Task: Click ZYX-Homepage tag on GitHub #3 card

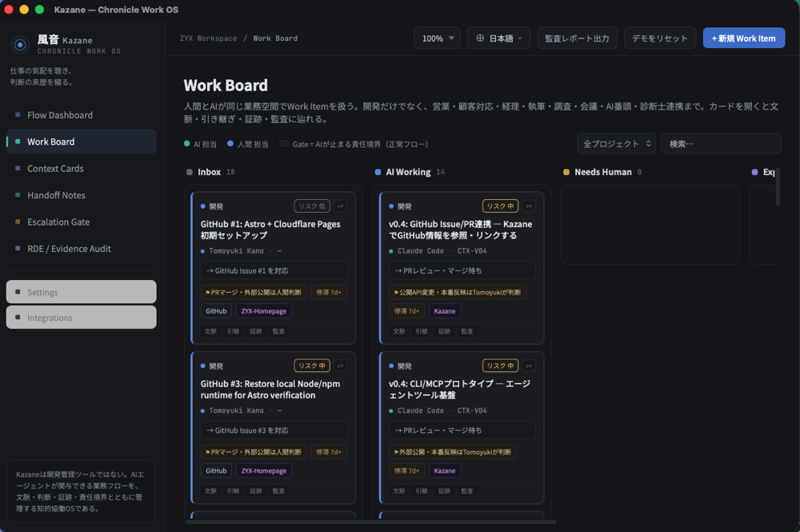Action: click(264, 470)
